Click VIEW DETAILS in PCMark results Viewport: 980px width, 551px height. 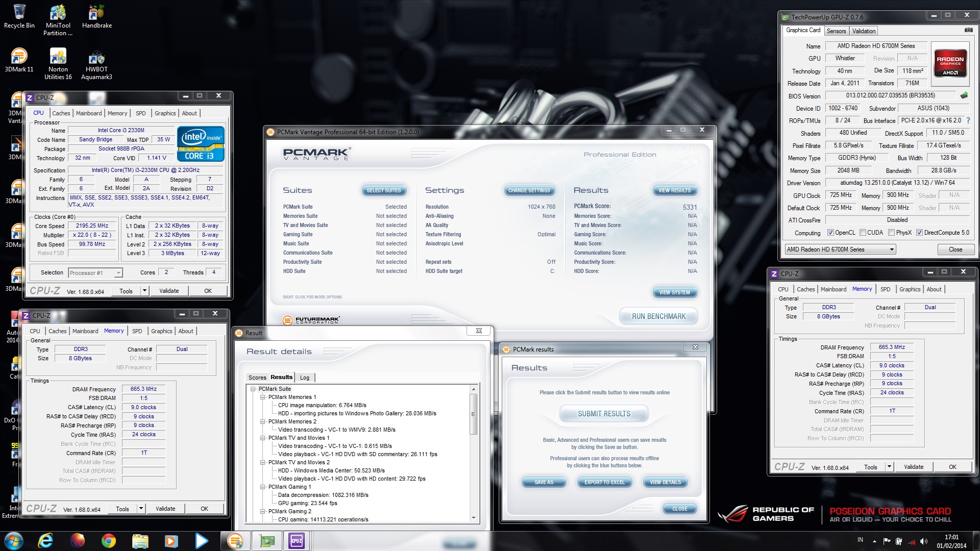pos(665,482)
